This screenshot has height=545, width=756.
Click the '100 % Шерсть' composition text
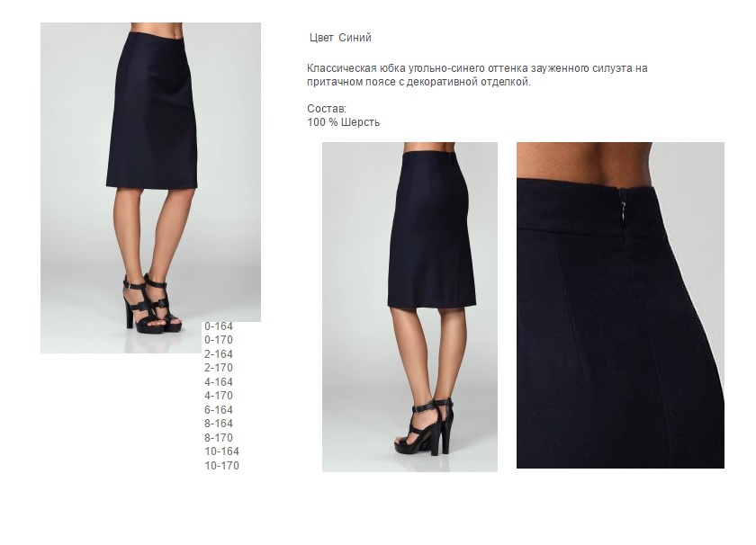(x=343, y=122)
